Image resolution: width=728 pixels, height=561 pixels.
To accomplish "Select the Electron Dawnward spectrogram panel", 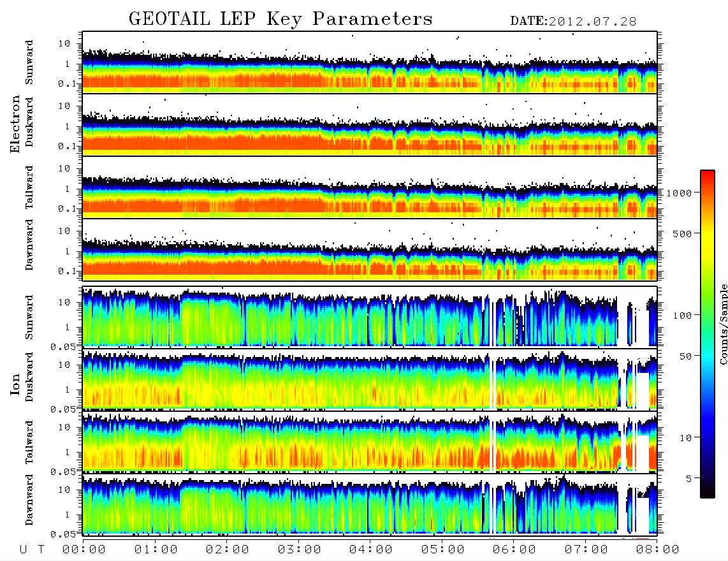I will [370, 250].
